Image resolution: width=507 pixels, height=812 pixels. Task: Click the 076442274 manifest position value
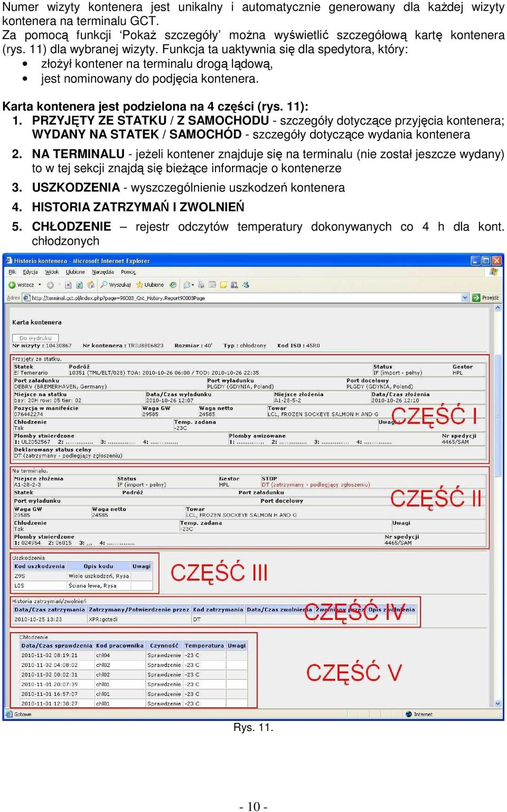point(29,414)
